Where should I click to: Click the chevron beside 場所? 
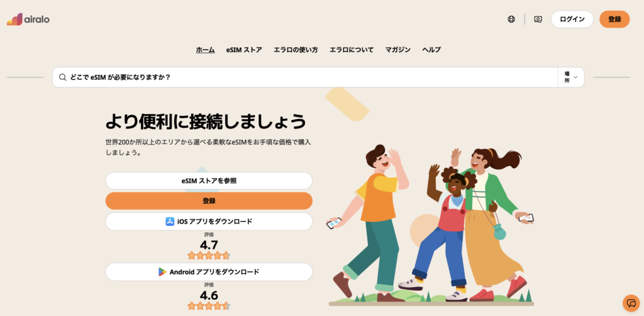575,77
